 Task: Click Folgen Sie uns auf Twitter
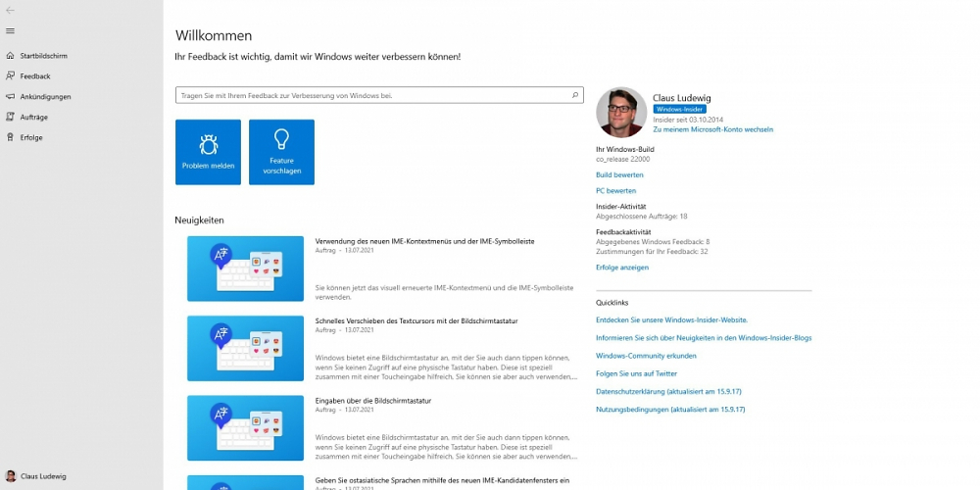coord(636,373)
